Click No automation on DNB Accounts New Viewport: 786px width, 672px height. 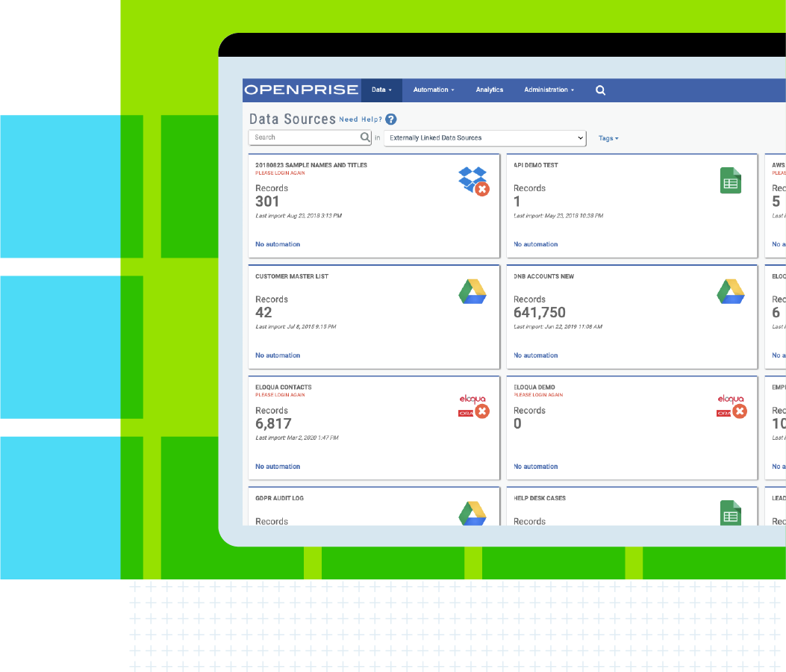tap(535, 355)
